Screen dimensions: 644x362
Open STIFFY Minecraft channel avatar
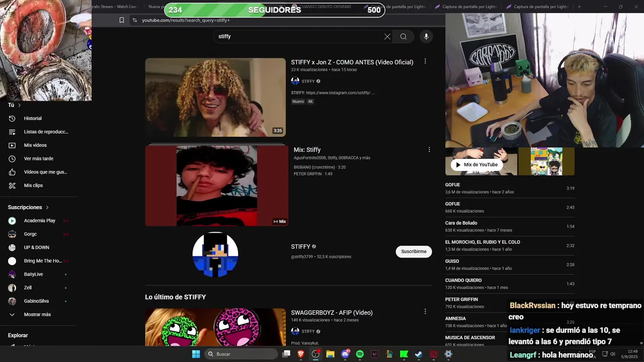[215, 254]
